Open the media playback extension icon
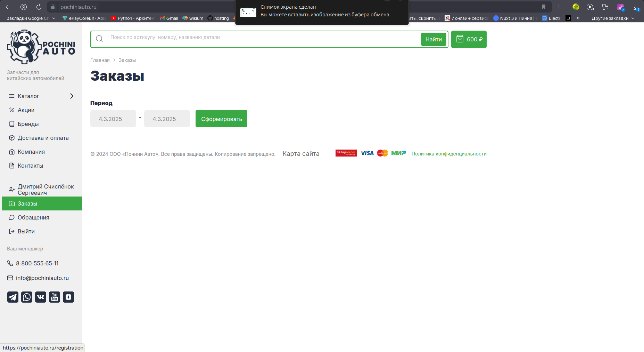The image size is (644, 352). coord(590,7)
